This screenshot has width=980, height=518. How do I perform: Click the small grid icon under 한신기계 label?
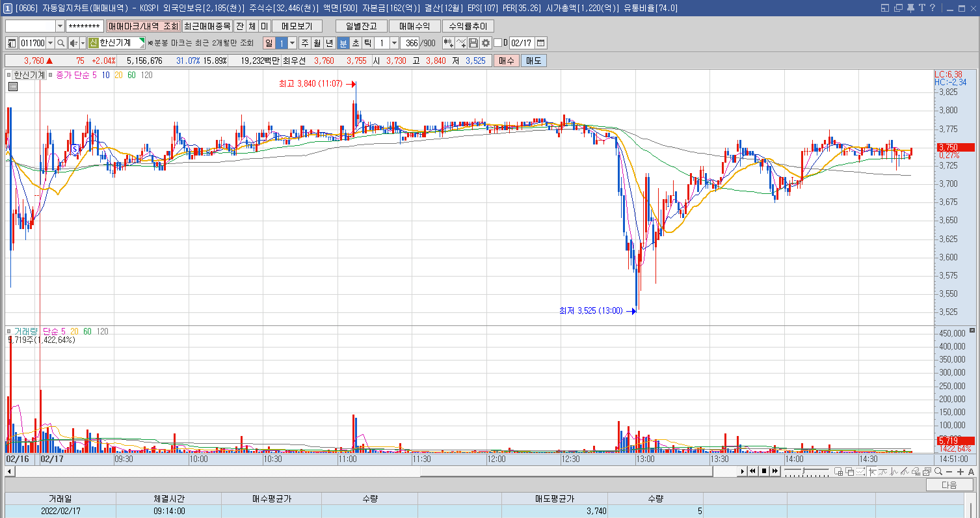12,85
